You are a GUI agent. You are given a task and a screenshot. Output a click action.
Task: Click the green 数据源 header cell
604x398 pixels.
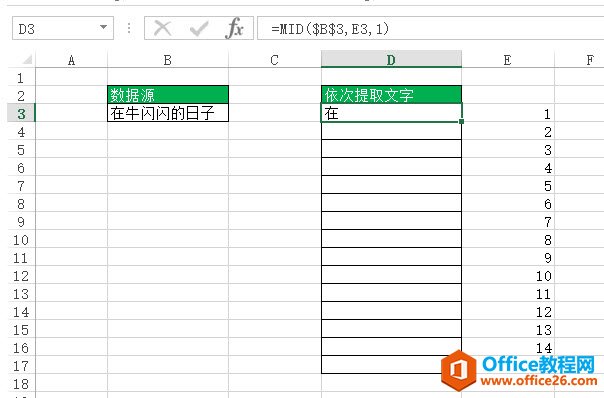tap(168, 95)
